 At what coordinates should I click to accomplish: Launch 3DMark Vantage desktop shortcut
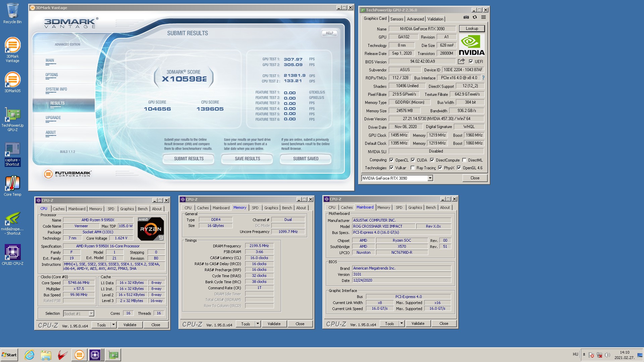point(12,50)
